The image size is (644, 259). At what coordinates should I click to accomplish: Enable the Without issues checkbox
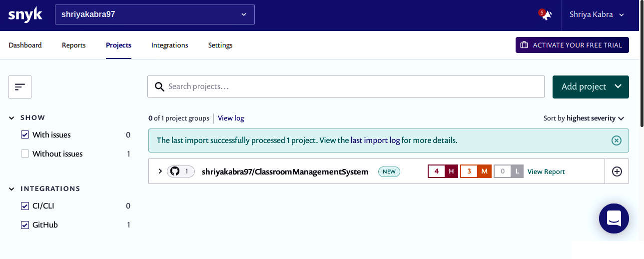click(25, 154)
